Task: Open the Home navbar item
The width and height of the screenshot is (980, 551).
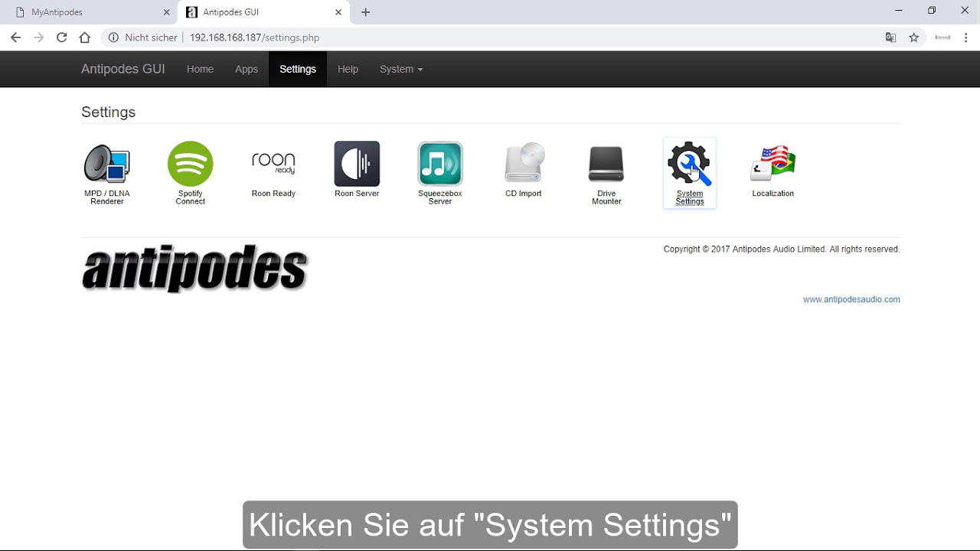Action: pyautogui.click(x=200, y=69)
